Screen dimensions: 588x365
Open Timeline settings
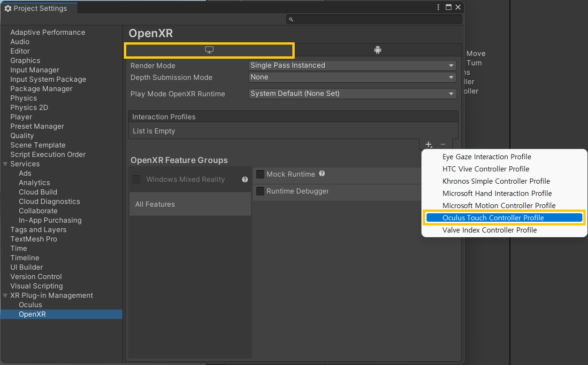(25, 258)
